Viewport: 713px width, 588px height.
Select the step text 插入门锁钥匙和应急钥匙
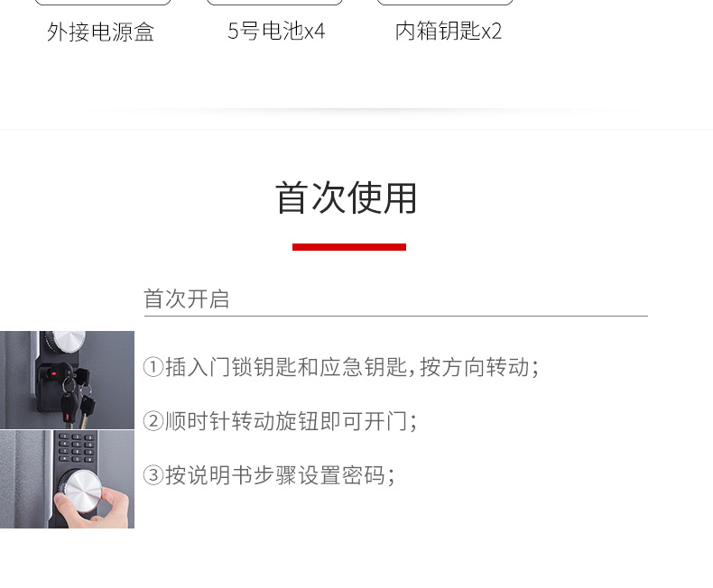click(286, 367)
